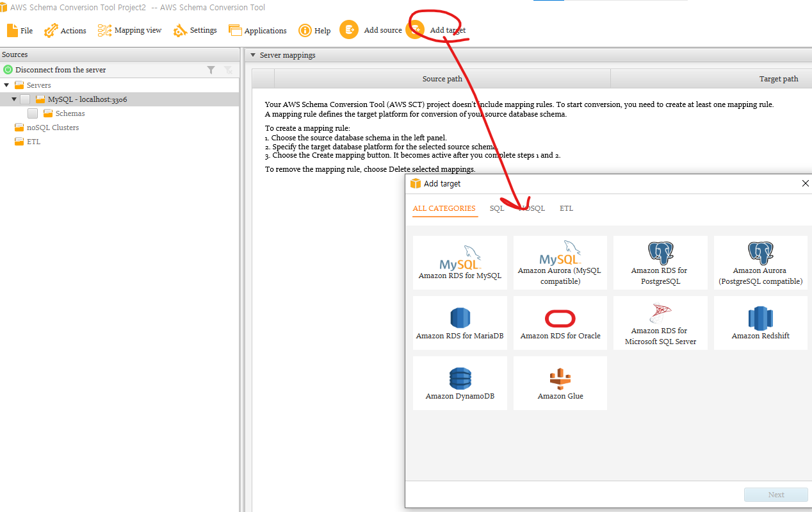Viewport: 812px width, 512px height.
Task: Open the Help menu
Action: point(314,30)
